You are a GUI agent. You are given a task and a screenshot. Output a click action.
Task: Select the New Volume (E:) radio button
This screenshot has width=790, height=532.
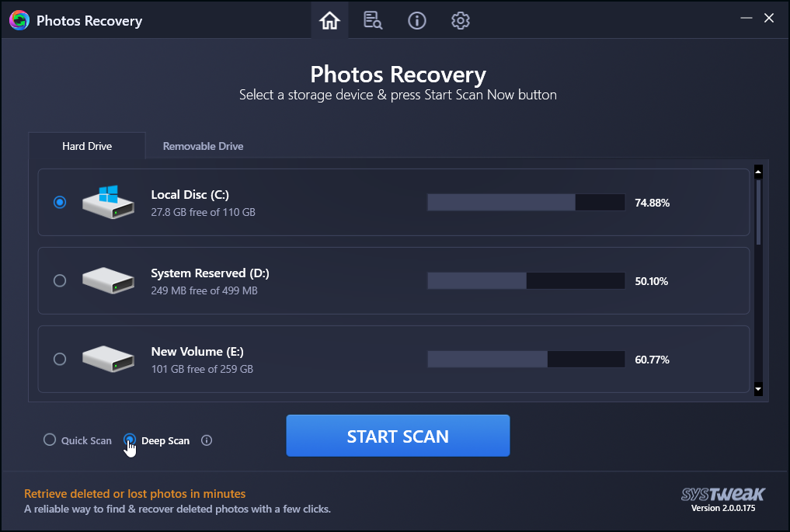[x=60, y=359]
